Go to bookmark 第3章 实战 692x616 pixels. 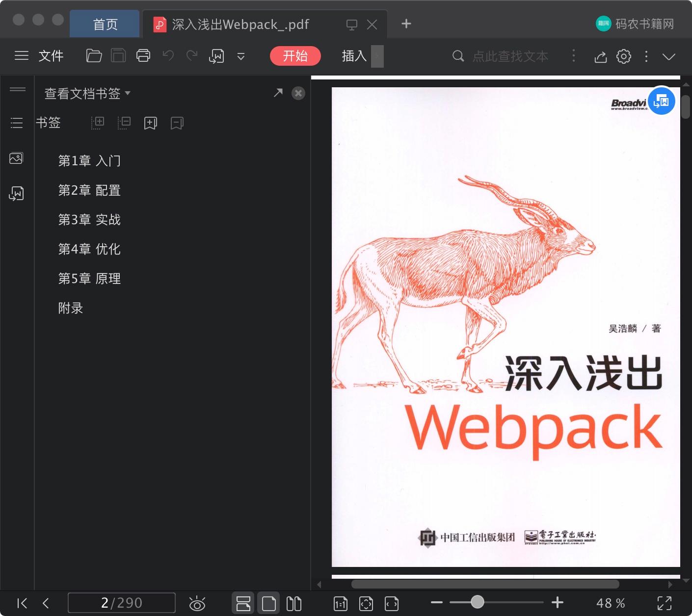[x=89, y=220]
